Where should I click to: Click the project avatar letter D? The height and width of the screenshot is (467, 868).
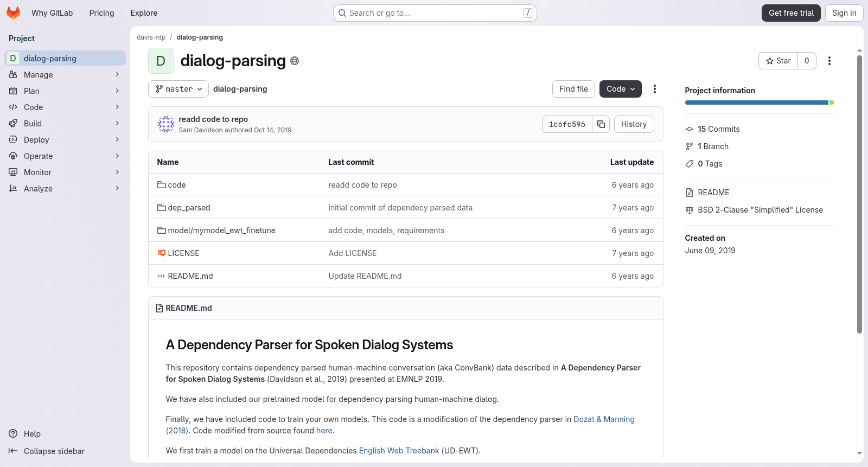(161, 61)
